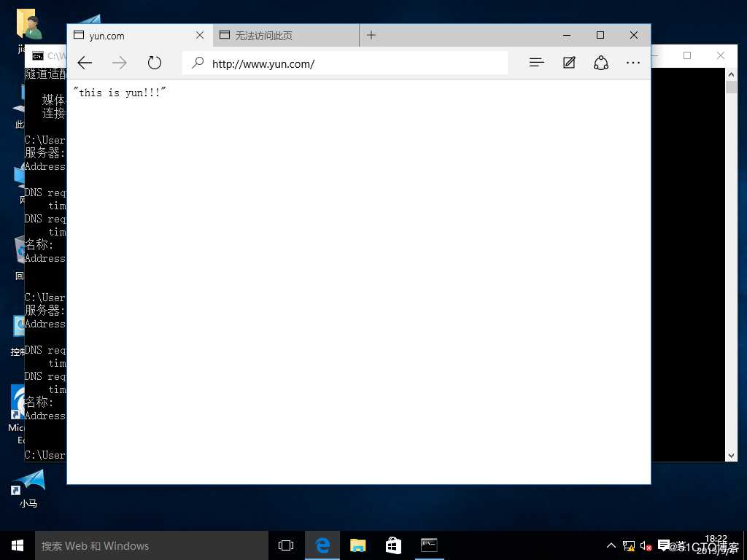Open Task View on the taskbar
This screenshot has width=747, height=560.
pos(286,545)
